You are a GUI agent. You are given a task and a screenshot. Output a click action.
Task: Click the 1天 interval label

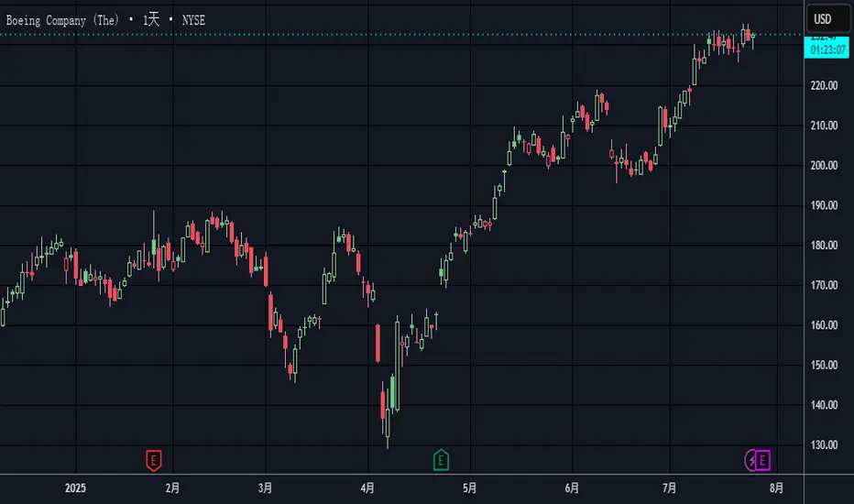click(x=151, y=20)
